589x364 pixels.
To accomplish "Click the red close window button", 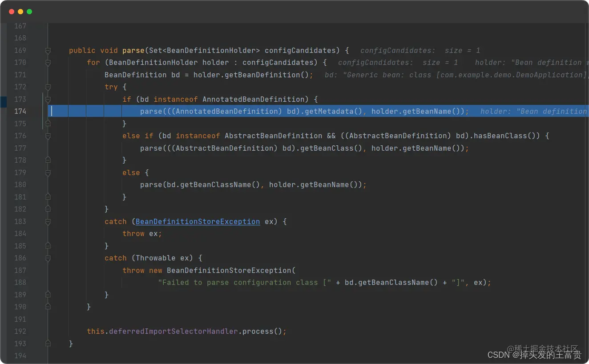I will (x=12, y=12).
